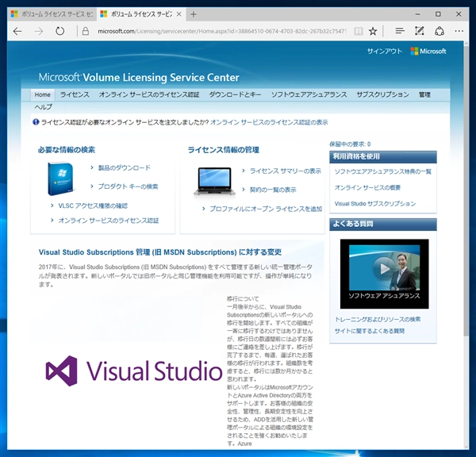Add page to favorites with the star icon

tap(373, 31)
